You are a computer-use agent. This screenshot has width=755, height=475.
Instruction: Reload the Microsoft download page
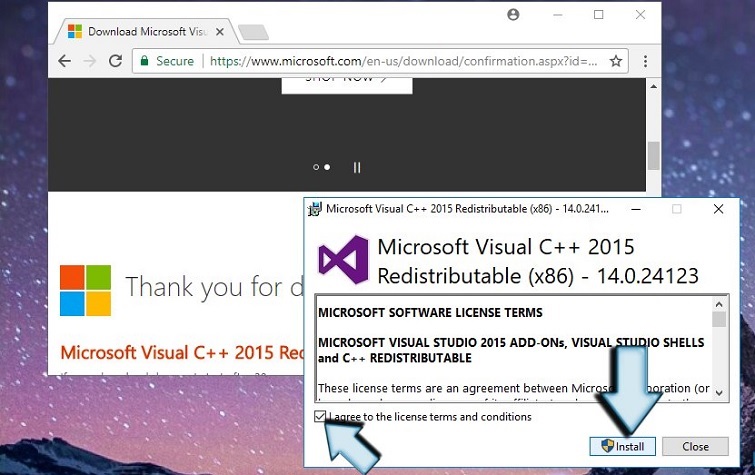click(x=115, y=61)
